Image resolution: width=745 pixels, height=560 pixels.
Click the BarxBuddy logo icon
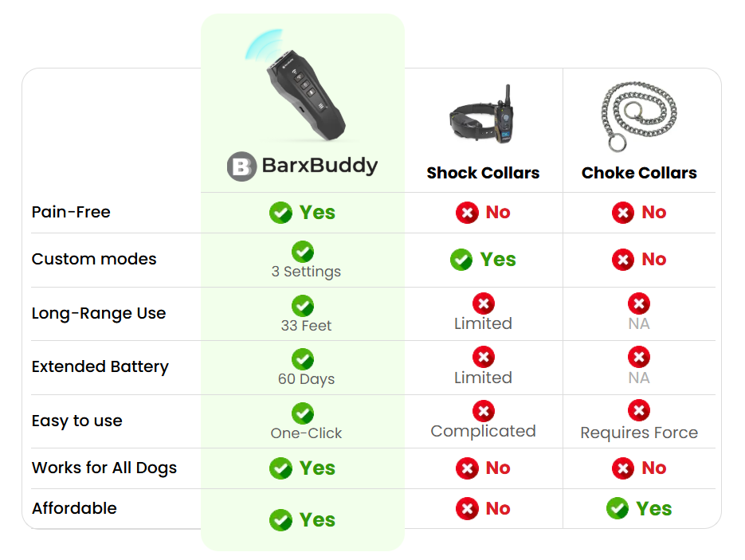tap(241, 166)
